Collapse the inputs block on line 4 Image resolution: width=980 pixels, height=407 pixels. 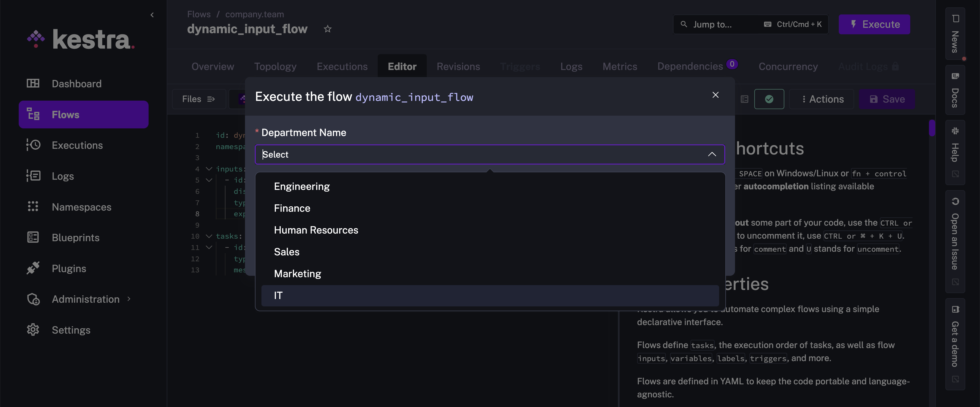tap(208, 169)
